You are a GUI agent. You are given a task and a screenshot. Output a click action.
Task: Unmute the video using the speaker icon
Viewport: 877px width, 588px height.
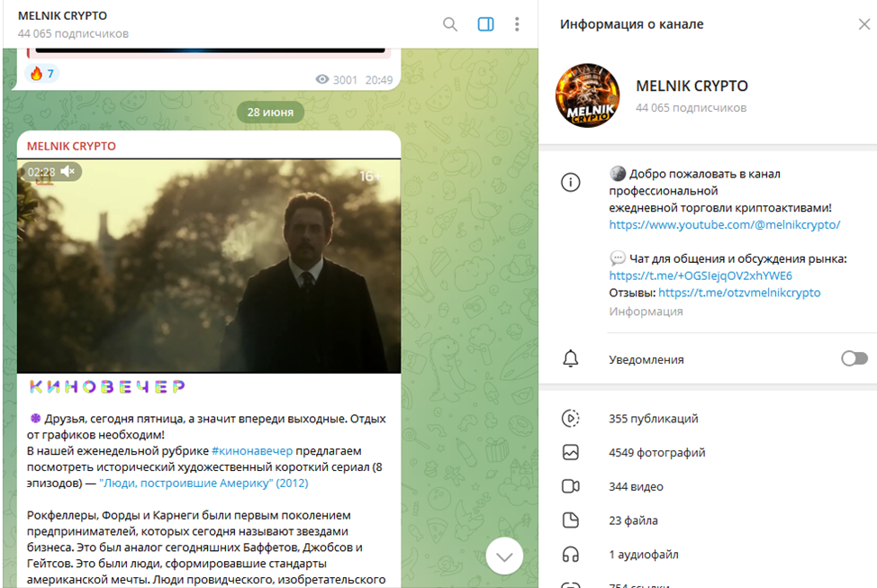[x=68, y=171]
